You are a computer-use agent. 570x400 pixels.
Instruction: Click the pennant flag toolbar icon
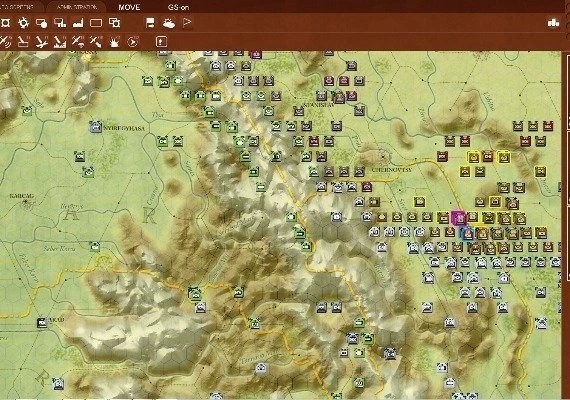pos(187,23)
